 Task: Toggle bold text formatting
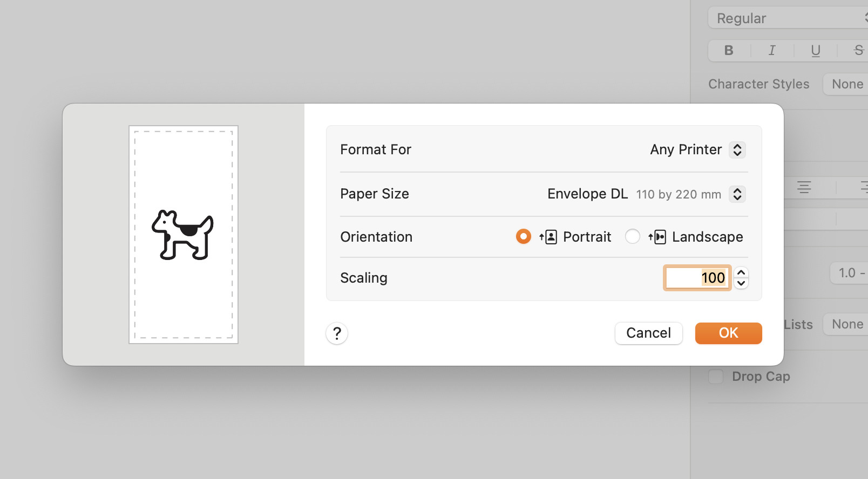(x=728, y=50)
